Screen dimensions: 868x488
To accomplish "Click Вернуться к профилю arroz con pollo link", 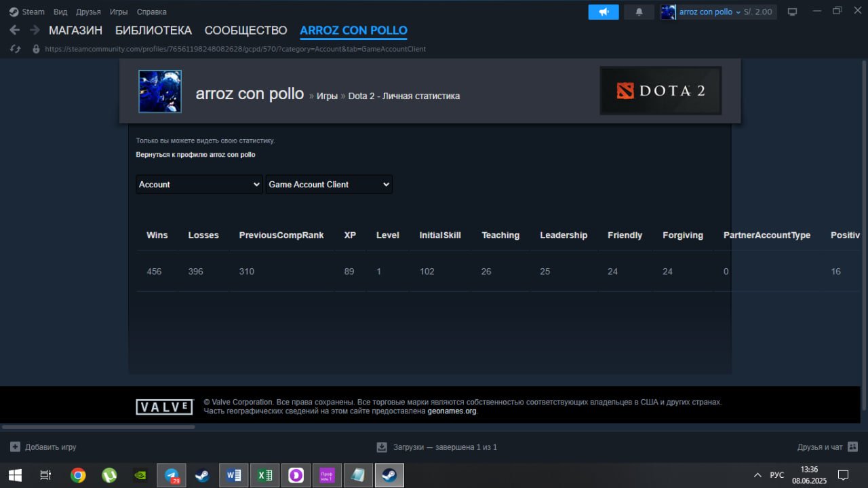I will pos(195,155).
